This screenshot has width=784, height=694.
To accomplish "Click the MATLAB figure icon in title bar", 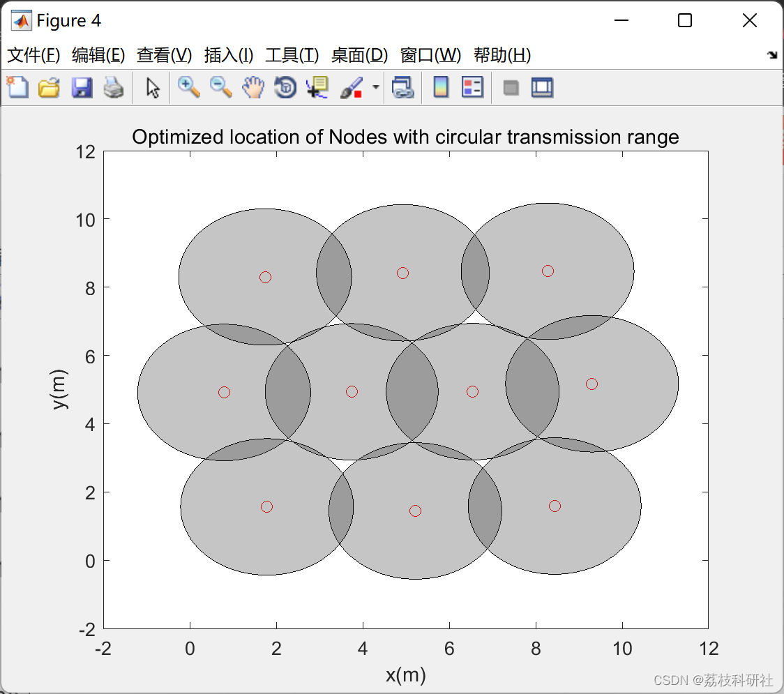I will click(x=21, y=20).
